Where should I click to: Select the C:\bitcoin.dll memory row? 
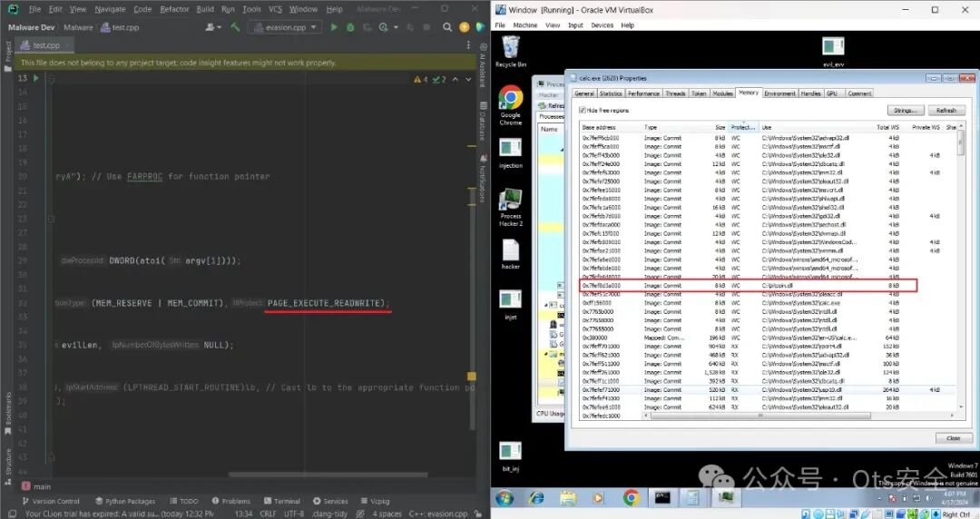(x=749, y=285)
